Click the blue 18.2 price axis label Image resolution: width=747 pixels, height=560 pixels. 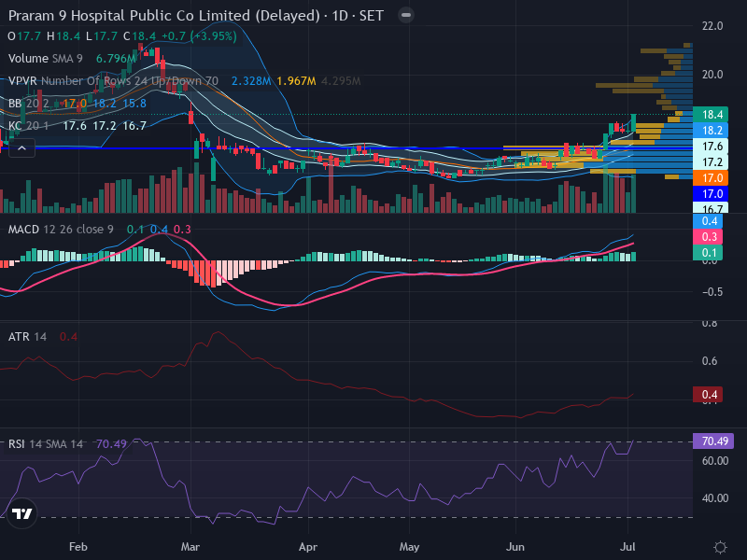[711, 131]
